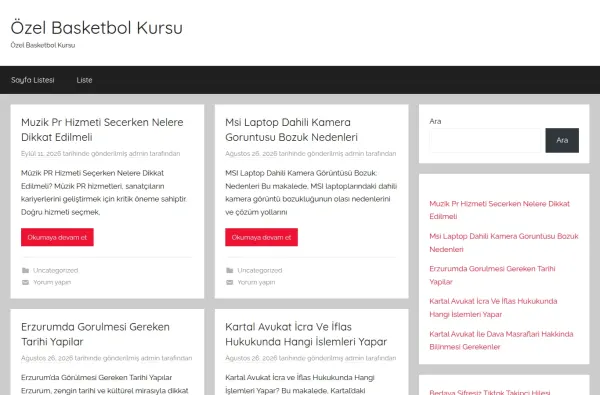Click excerpt text starting MSI Laptop Dahili Kamera Görüntüsü
Viewport: 600px width, 395px height.
(x=311, y=193)
